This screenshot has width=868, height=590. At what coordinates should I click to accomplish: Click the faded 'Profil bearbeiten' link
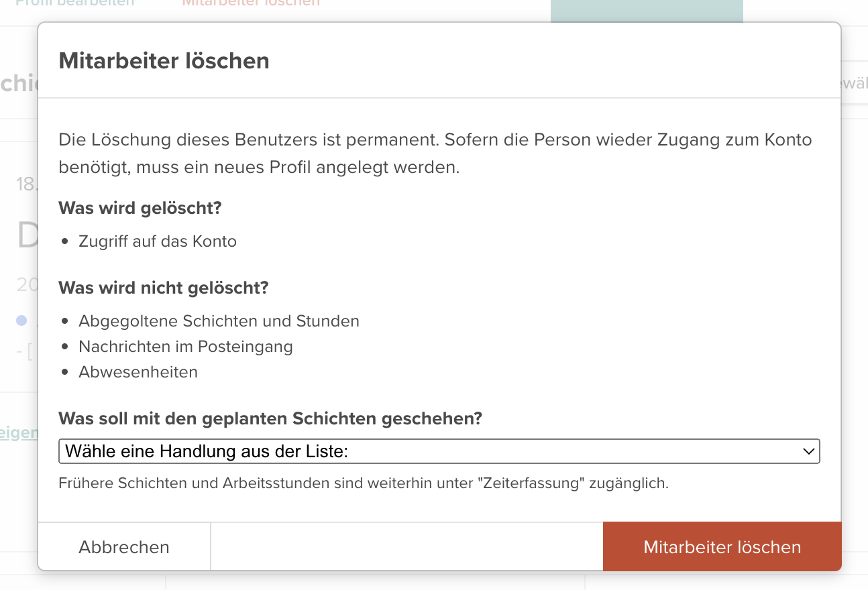74,3
